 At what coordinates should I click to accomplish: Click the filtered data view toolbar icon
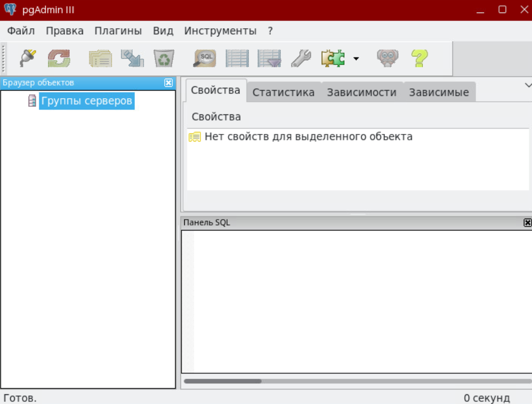[269, 58]
